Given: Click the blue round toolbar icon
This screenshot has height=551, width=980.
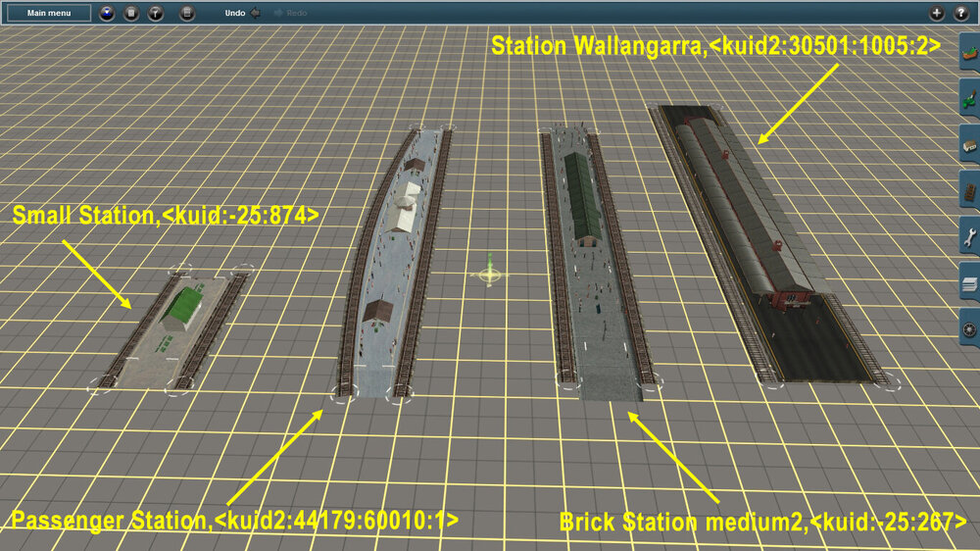Looking at the screenshot, I should pyautogui.click(x=107, y=13).
